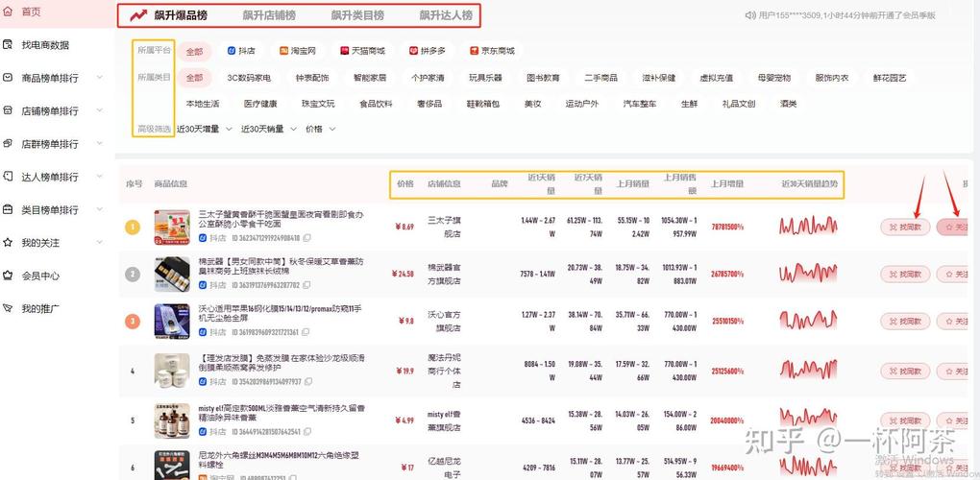980x480 pixels.
Task: Click the crown icon beside 会员中心
Action: point(8,276)
